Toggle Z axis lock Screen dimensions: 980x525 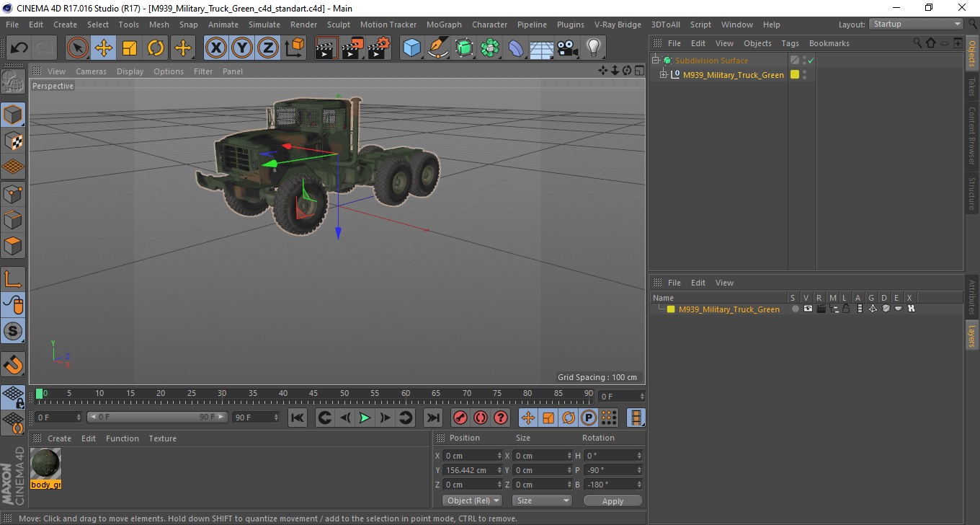[268, 48]
